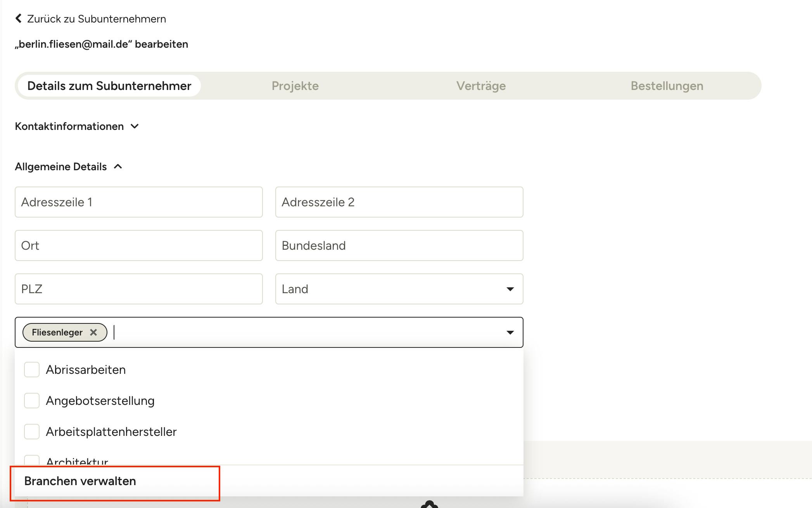This screenshot has height=508, width=812.
Task: Check the Abrissarbeiten checkbox
Action: pyautogui.click(x=32, y=370)
